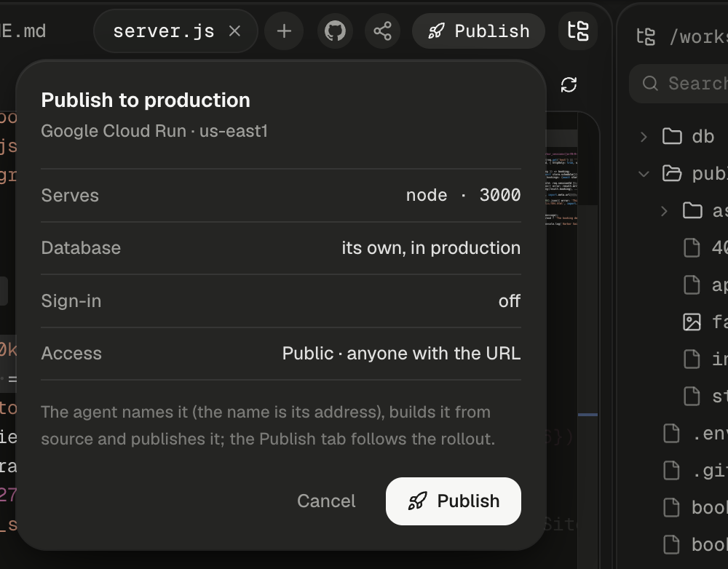Screen dimensions: 728x569
Task: Click Publish in the top toolbar
Action: [479, 31]
